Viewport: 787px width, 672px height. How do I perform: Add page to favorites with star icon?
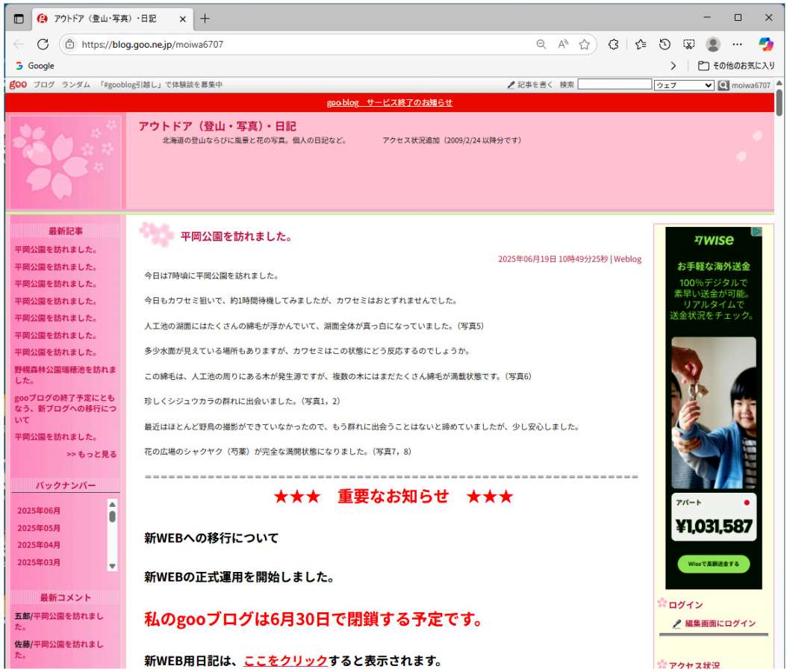pyautogui.click(x=584, y=44)
